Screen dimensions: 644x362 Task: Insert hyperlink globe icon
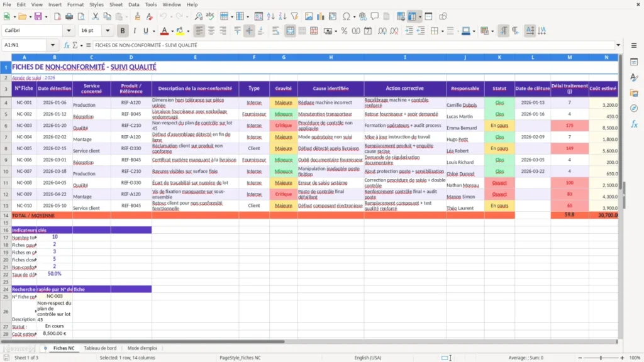click(363, 16)
